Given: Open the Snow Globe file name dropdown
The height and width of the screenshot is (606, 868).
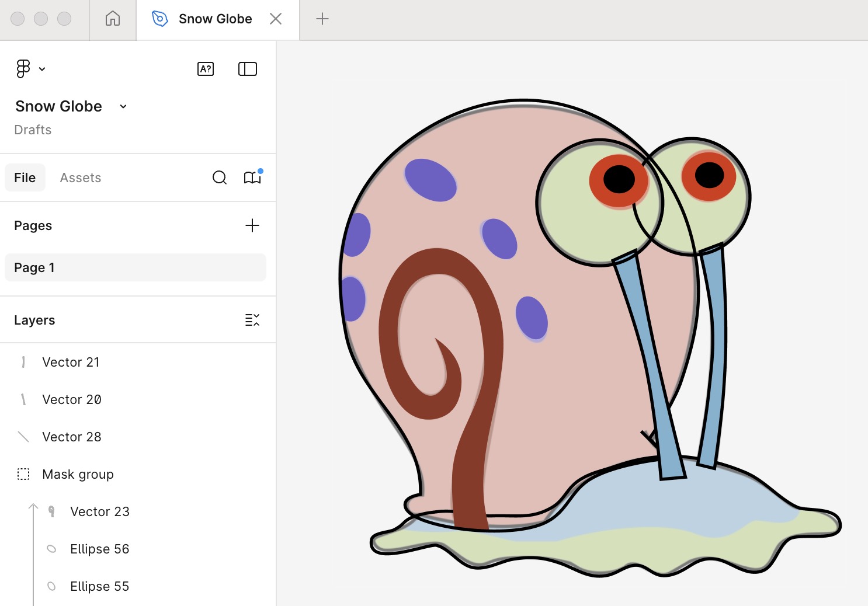Looking at the screenshot, I should point(123,106).
